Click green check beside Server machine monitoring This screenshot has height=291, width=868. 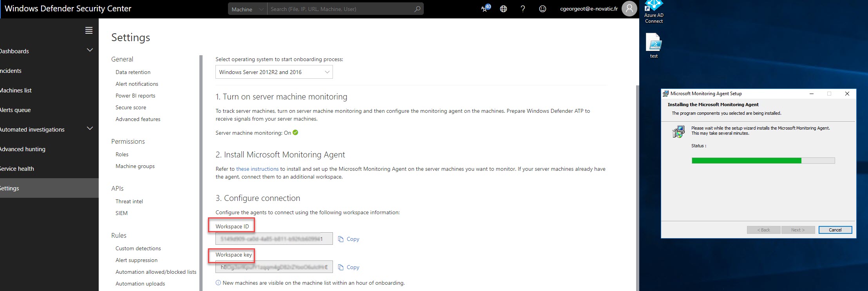tap(295, 132)
